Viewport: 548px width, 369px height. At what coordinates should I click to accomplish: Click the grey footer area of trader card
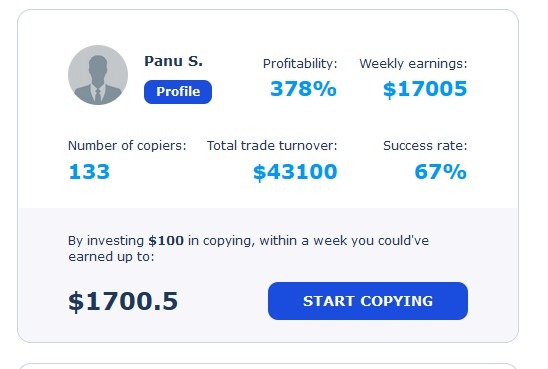tap(268, 275)
